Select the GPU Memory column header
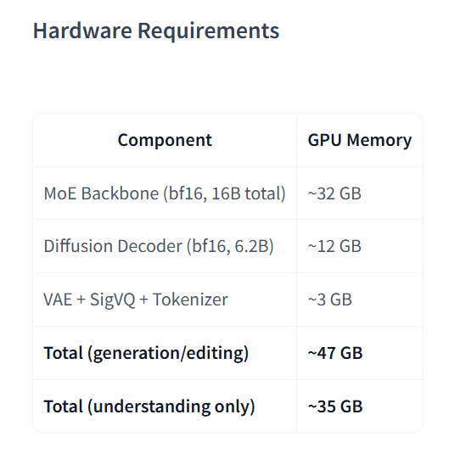This screenshot has height=476, width=449. pyautogui.click(x=360, y=140)
